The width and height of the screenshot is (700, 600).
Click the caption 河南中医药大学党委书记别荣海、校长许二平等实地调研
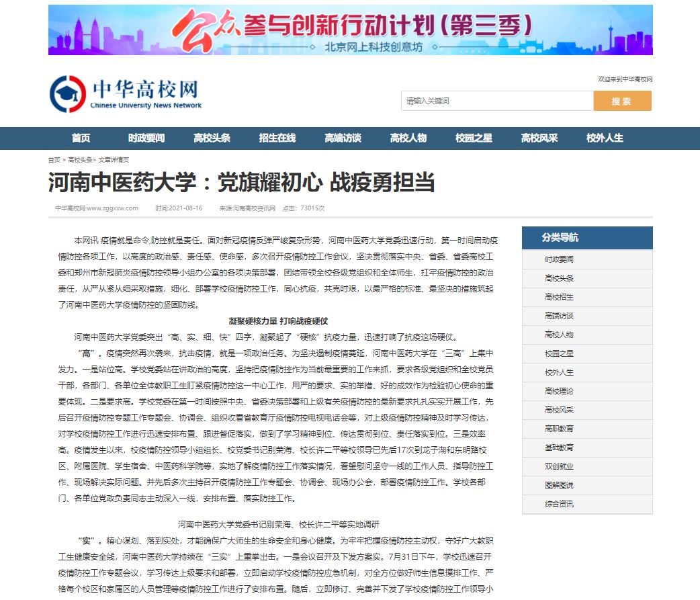click(278, 525)
